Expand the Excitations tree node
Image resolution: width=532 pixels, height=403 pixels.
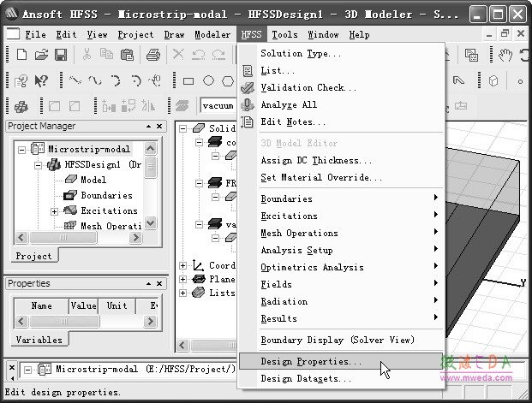[x=54, y=211]
